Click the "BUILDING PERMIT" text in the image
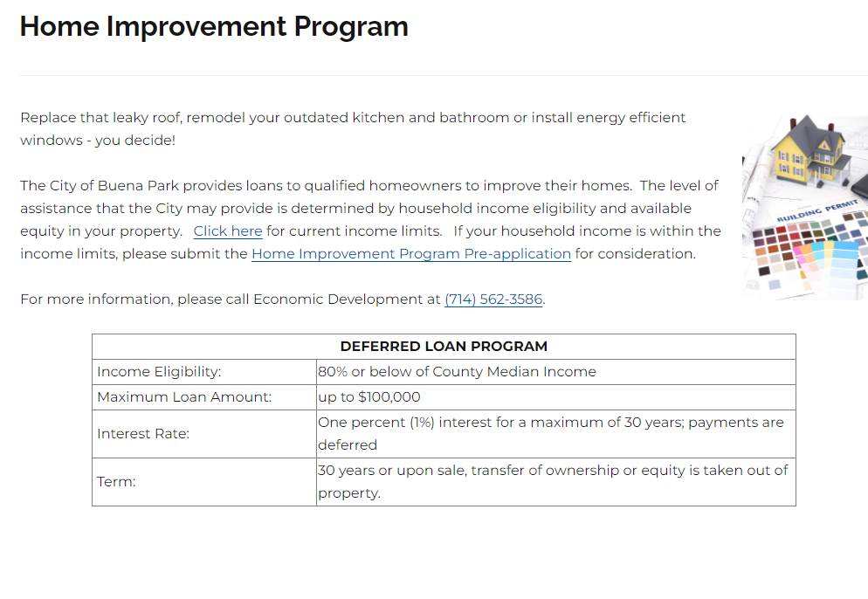The height and width of the screenshot is (599, 868). point(817,211)
